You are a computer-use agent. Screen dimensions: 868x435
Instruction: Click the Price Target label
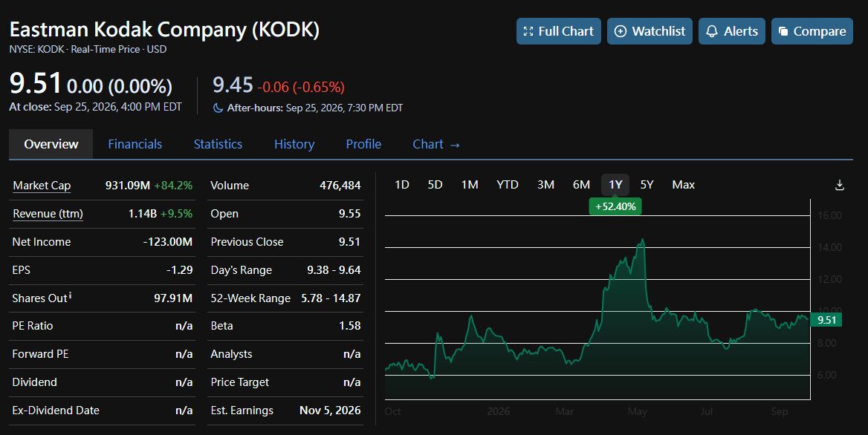[240, 382]
